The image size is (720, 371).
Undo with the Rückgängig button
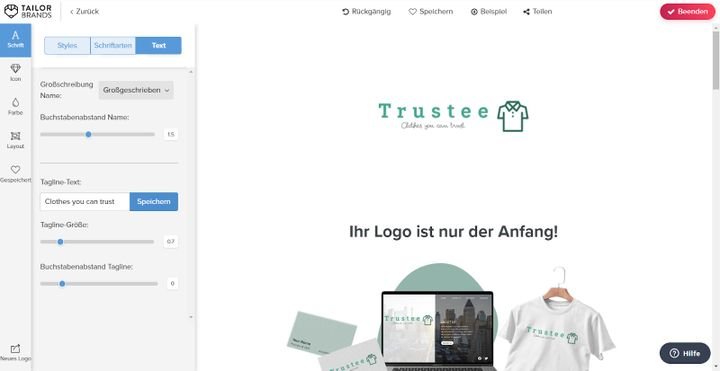click(x=366, y=11)
